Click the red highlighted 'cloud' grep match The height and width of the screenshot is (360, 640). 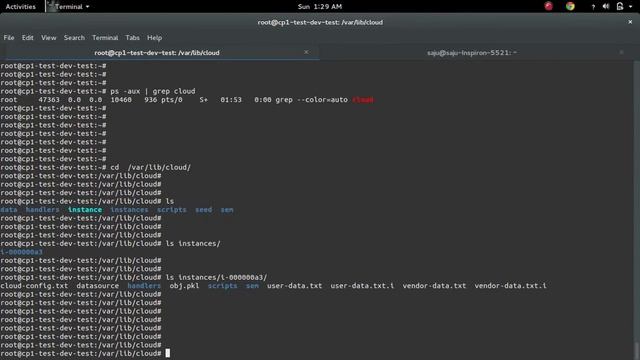[x=363, y=100]
